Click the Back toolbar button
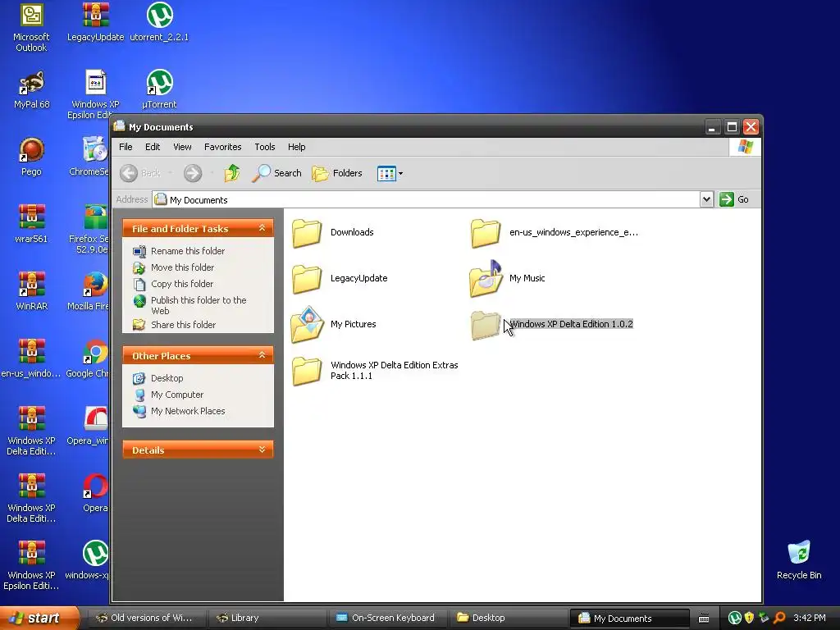Image resolution: width=840 pixels, height=630 pixels. [x=139, y=173]
